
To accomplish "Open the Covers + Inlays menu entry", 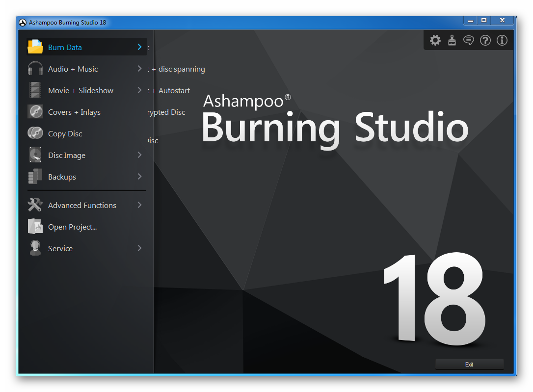I will tap(86, 112).
